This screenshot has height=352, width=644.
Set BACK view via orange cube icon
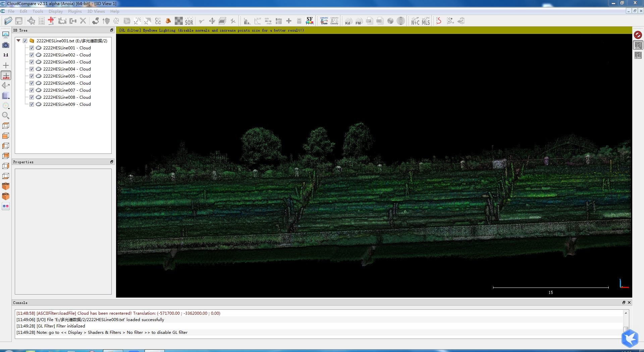(x=6, y=196)
